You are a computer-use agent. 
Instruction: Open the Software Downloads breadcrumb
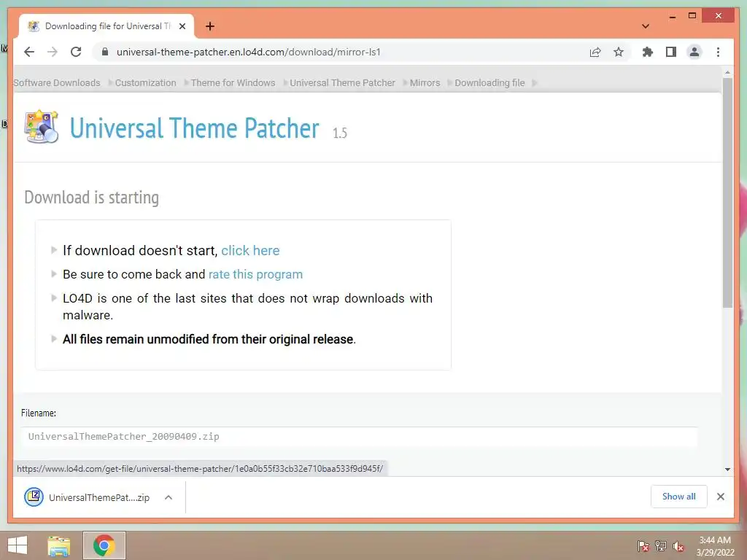click(x=57, y=83)
